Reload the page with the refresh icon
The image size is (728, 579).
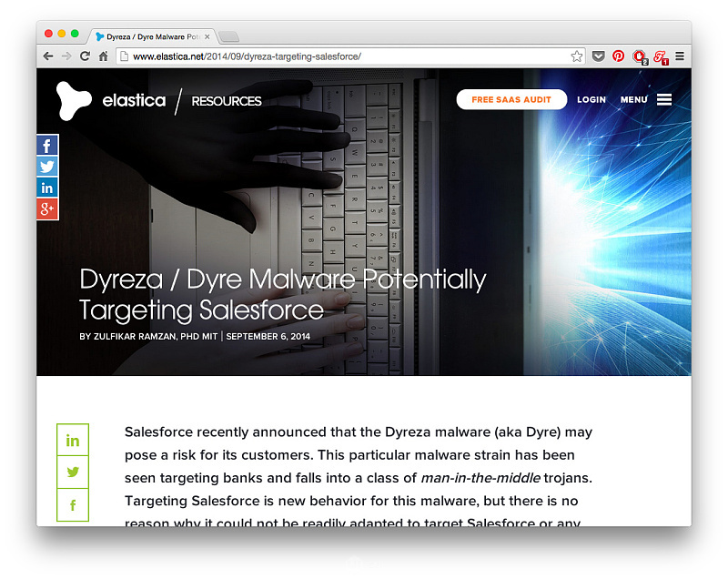click(x=85, y=56)
